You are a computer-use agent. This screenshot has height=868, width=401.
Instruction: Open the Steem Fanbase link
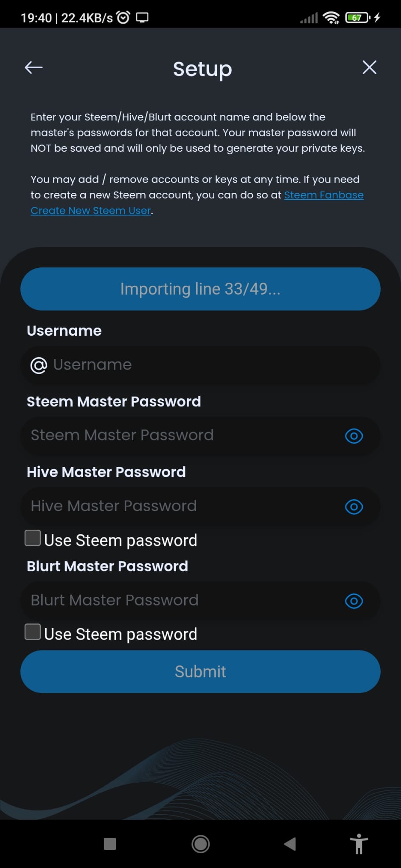click(324, 195)
